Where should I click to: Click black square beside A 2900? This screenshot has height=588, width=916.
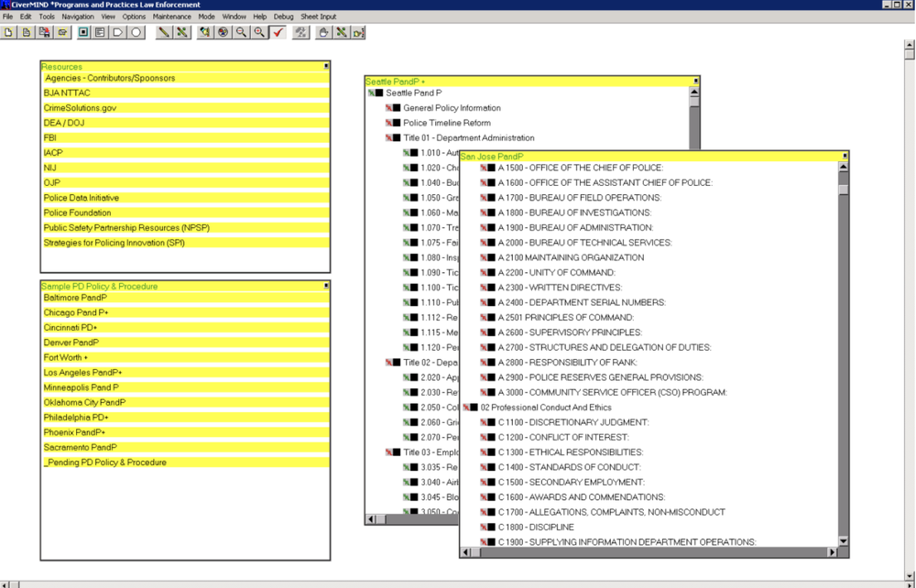click(x=491, y=377)
